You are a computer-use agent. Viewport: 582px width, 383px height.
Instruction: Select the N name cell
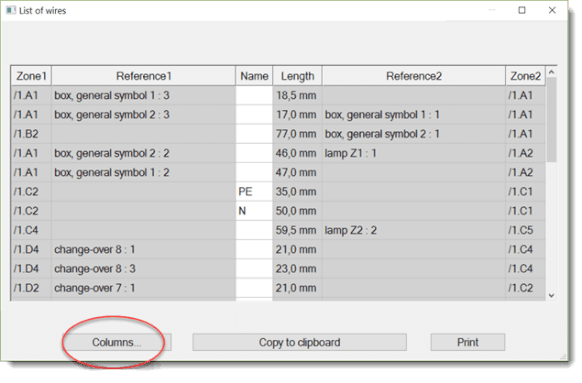254,211
